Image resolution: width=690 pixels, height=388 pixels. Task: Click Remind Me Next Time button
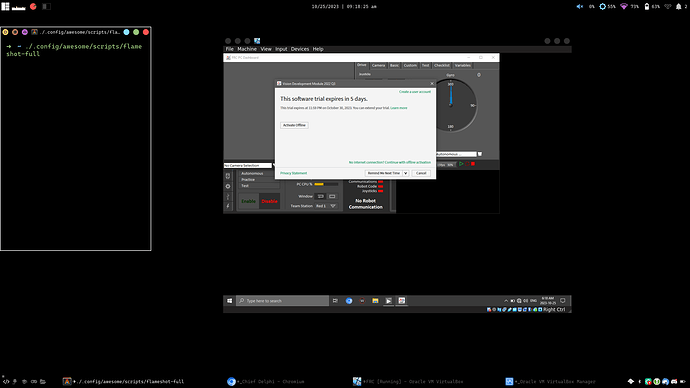tap(384, 173)
